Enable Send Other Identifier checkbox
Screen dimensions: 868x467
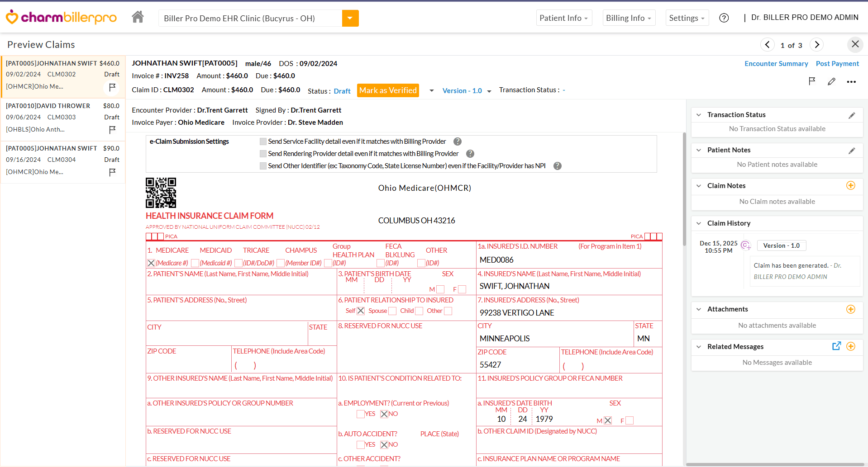[263, 166]
